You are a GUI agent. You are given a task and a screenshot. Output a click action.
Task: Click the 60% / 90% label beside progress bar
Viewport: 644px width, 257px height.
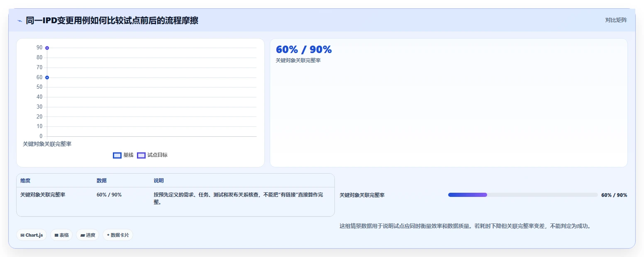[614, 195]
